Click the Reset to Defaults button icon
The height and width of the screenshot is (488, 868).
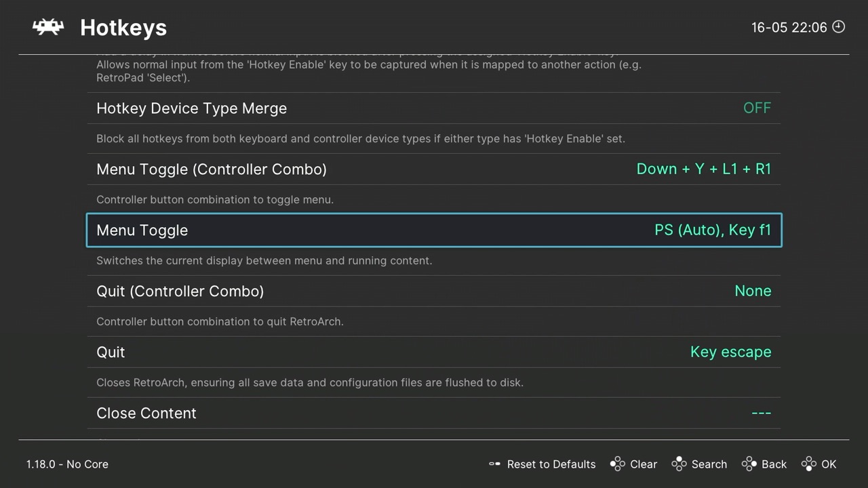coord(495,464)
